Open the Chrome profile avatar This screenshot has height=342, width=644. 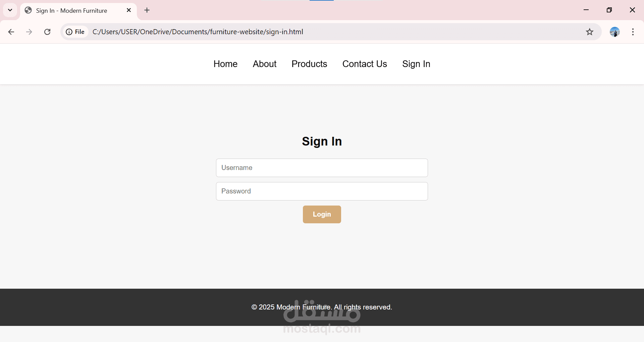[x=614, y=32]
